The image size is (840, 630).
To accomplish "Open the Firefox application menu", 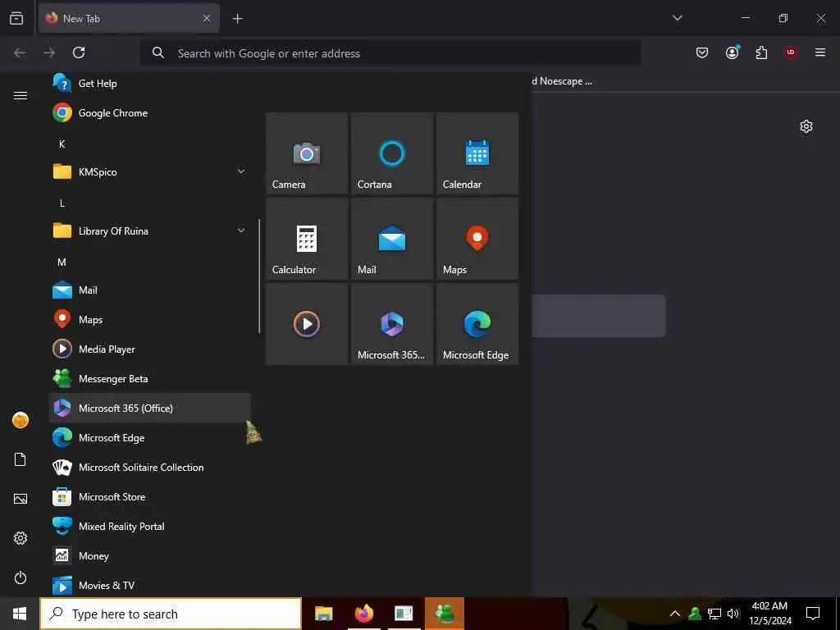I will (820, 52).
